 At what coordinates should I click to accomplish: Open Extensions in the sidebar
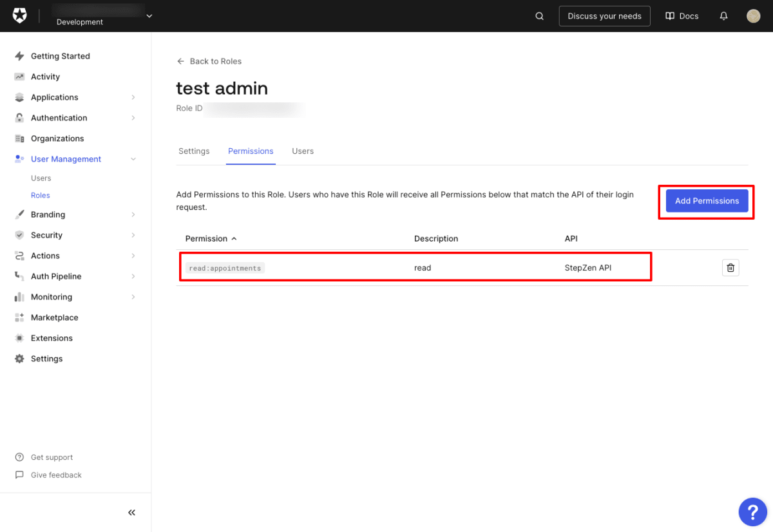[52, 338]
